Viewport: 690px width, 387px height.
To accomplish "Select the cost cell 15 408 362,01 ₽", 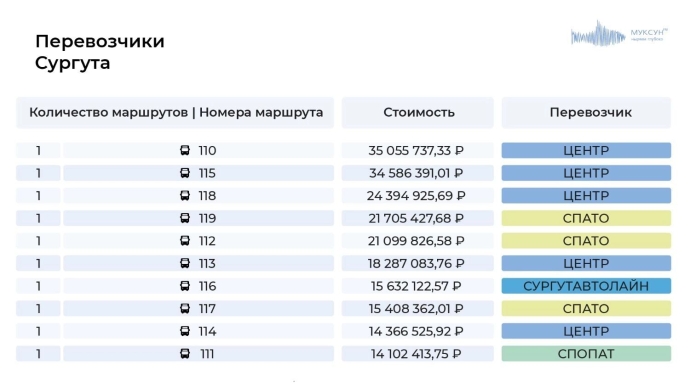I will tap(418, 309).
